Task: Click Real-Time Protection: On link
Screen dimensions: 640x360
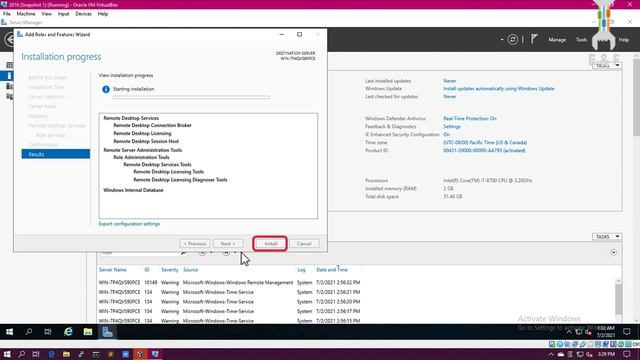Action: point(470,118)
